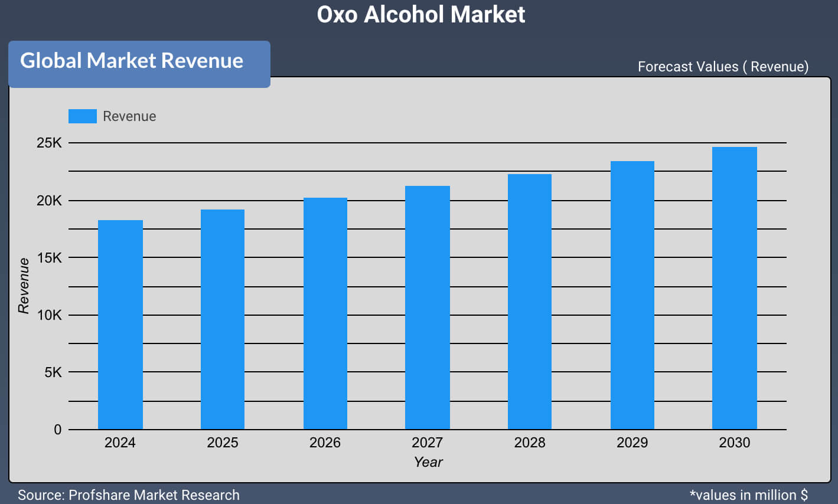Click the 25K y-axis tick label
The height and width of the screenshot is (504, 838).
[x=49, y=143]
